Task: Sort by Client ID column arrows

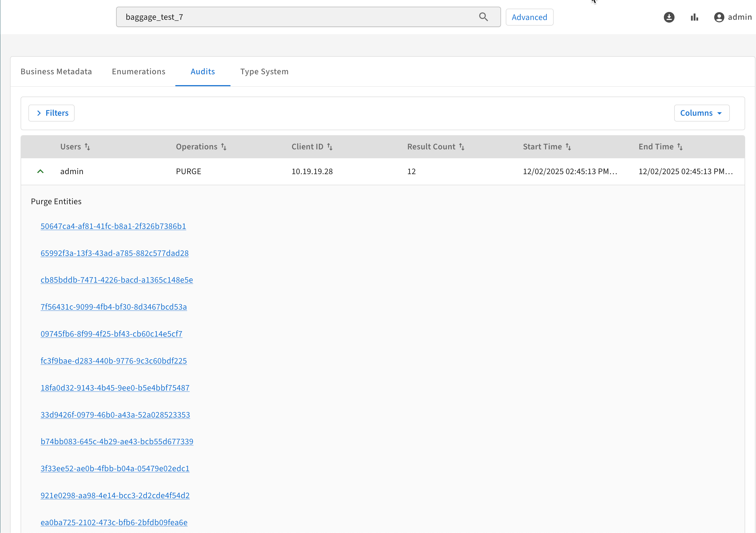Action: (330, 147)
